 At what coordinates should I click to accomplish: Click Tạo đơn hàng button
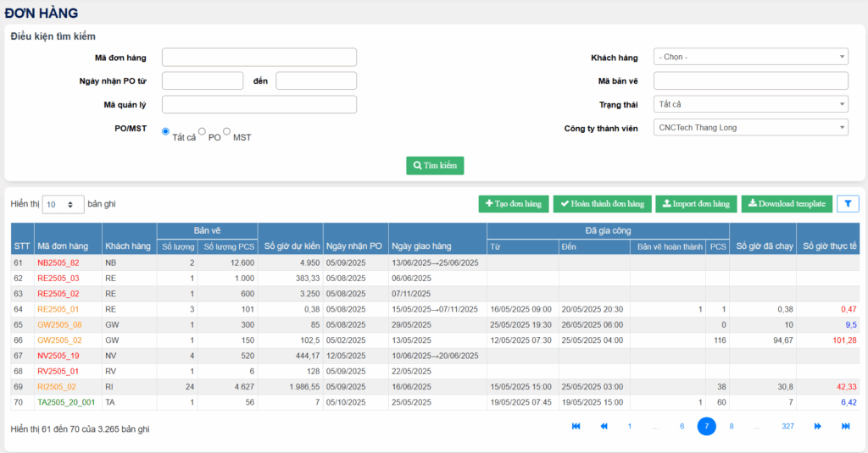(x=513, y=204)
